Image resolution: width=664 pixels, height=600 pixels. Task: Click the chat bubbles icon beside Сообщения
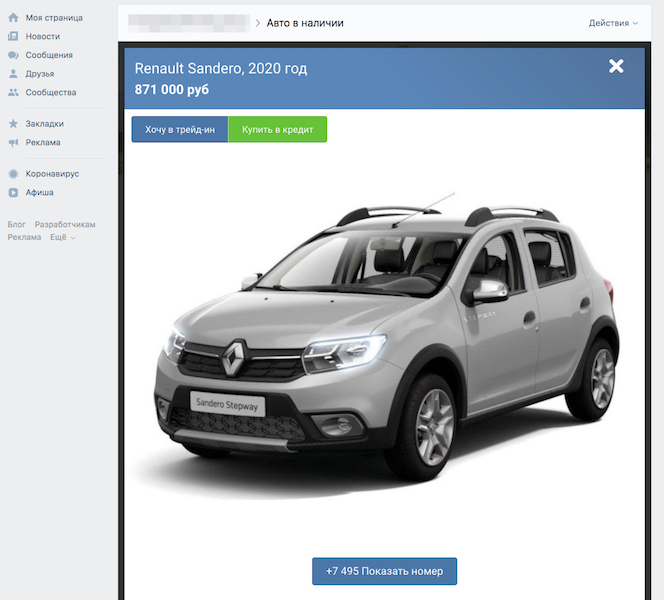(13, 55)
